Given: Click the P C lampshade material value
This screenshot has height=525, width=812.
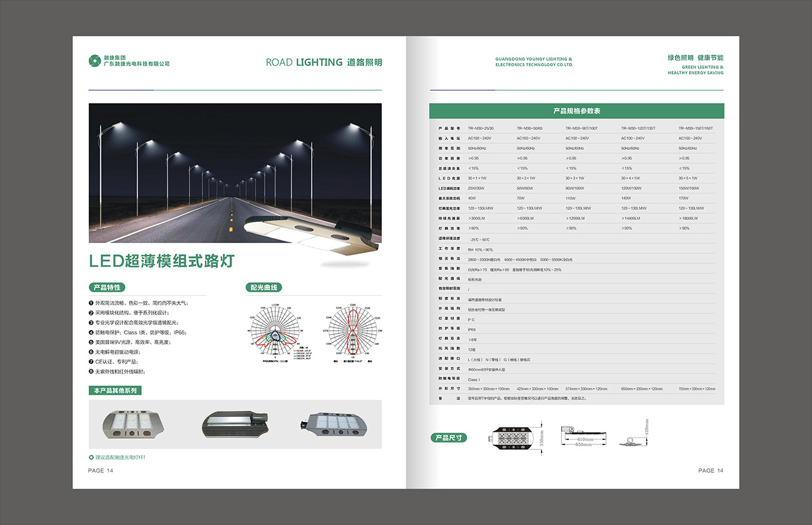Looking at the screenshot, I should (x=471, y=319).
